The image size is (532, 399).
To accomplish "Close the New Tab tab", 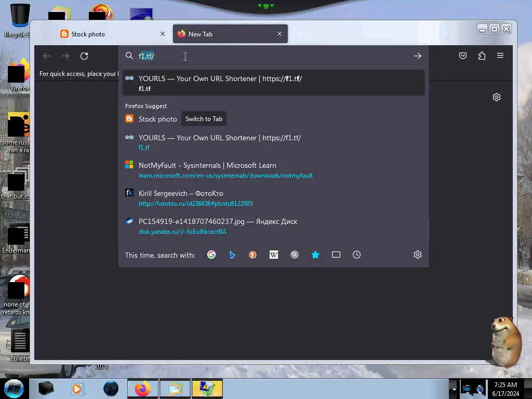I will tap(280, 34).
